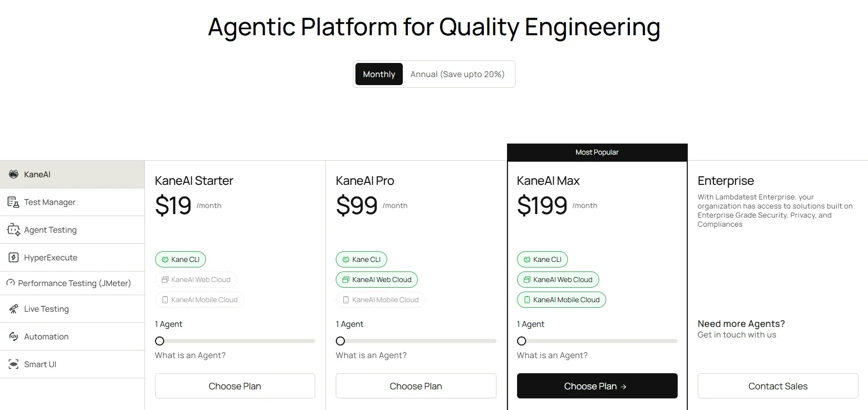Viewport: 868px width, 410px height.
Task: Click KaneAI Mobile Cloud badge in Max plan
Action: [561, 300]
